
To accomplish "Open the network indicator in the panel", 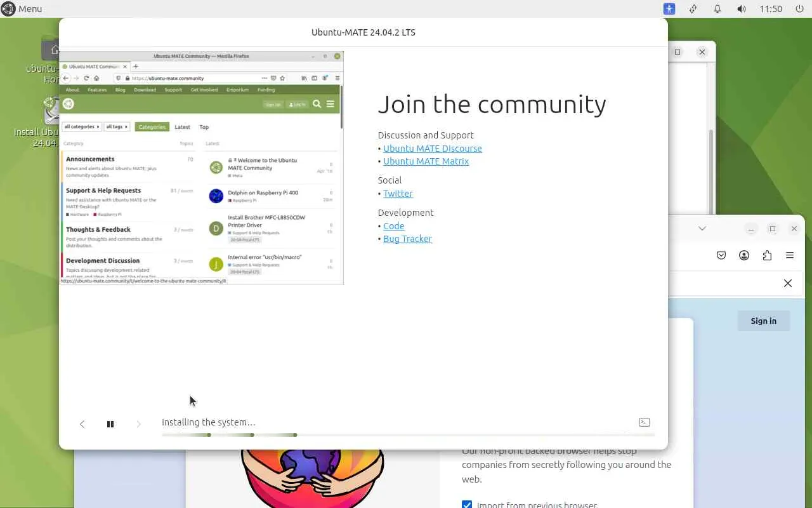I will (x=693, y=9).
